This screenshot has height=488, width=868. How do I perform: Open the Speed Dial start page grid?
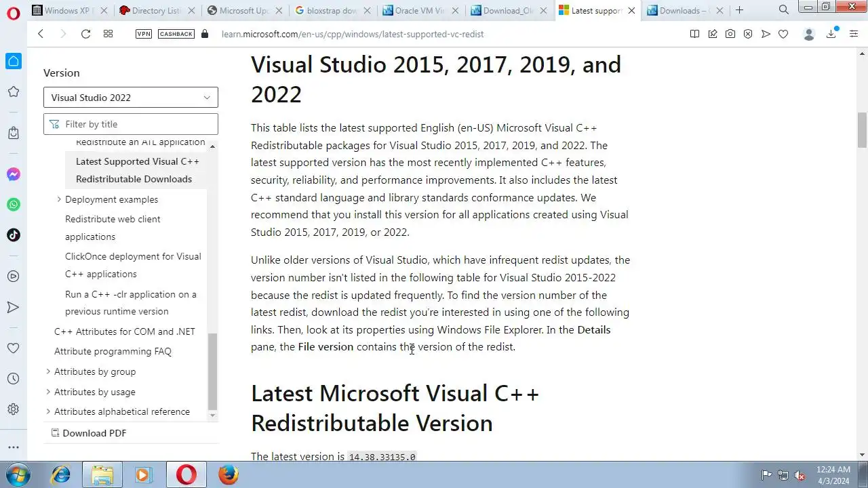click(108, 34)
